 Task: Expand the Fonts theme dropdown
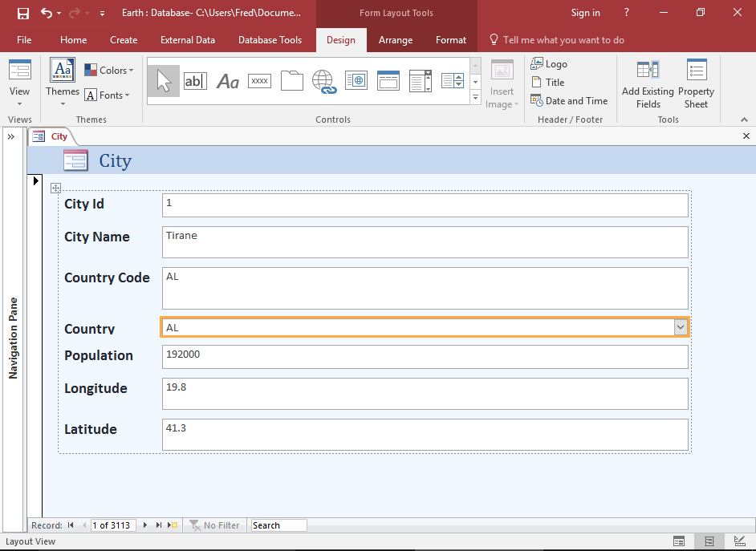108,95
